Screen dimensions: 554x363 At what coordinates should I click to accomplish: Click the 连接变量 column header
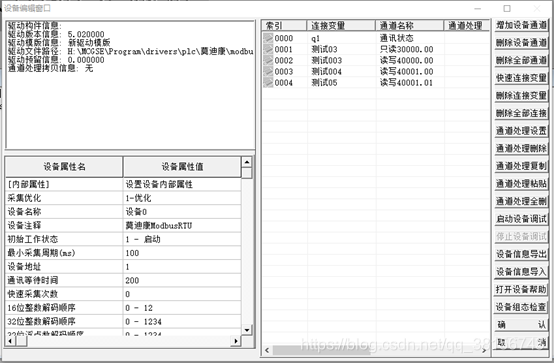click(x=341, y=25)
